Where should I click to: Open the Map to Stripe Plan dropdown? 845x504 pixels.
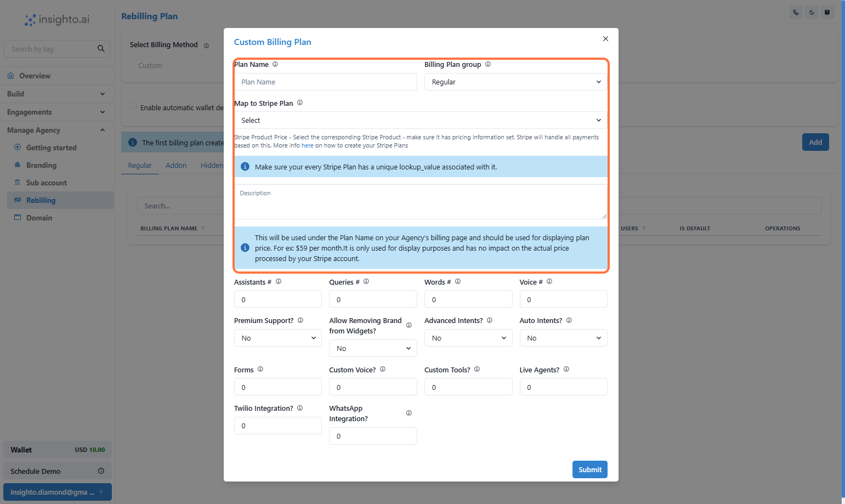pos(421,120)
